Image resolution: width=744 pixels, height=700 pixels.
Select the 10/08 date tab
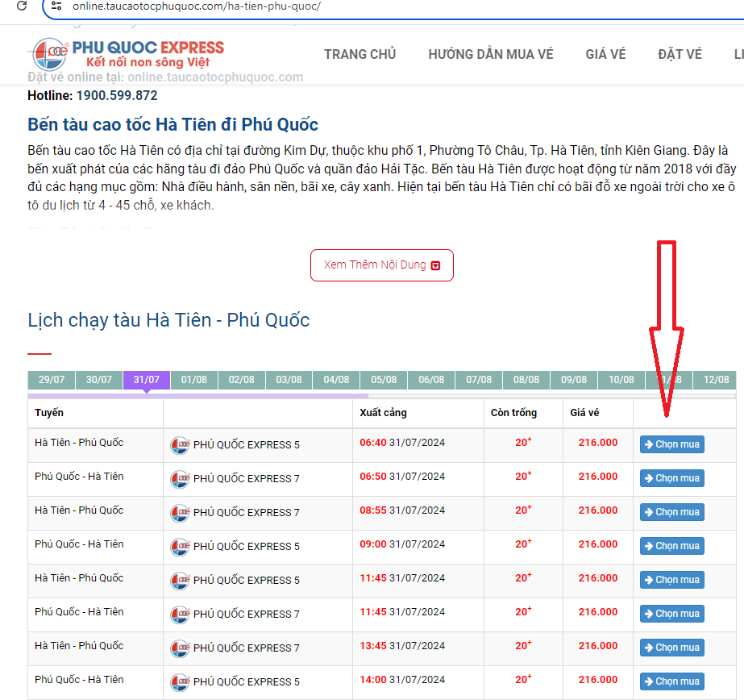[621, 380]
